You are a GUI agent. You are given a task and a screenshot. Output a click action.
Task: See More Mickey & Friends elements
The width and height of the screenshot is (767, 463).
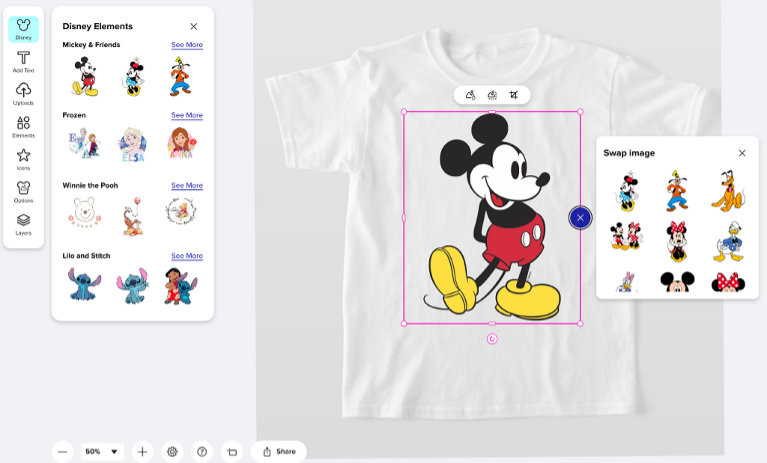point(187,44)
